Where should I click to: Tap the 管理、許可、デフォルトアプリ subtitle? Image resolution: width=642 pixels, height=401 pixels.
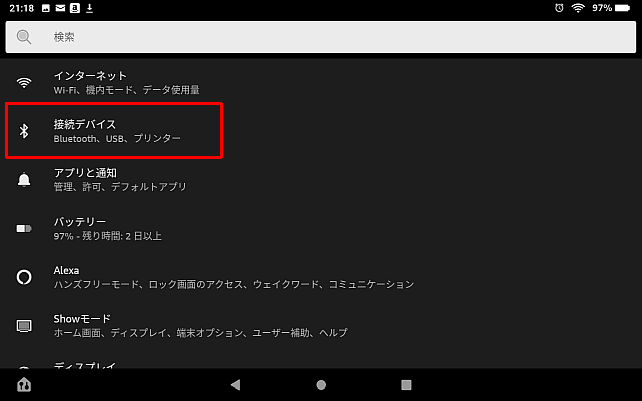pos(120,187)
